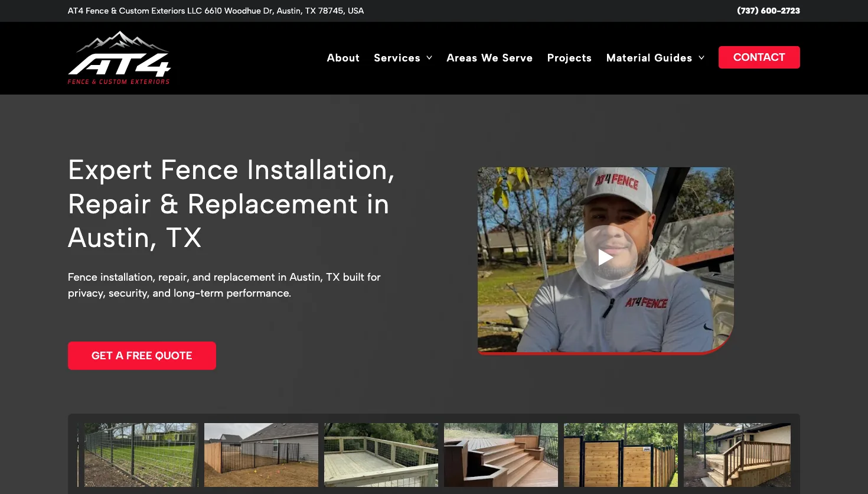Screen dimensions: 868x494
Task: Call the (737) 600-2723 phone number
Action: pyautogui.click(x=768, y=11)
